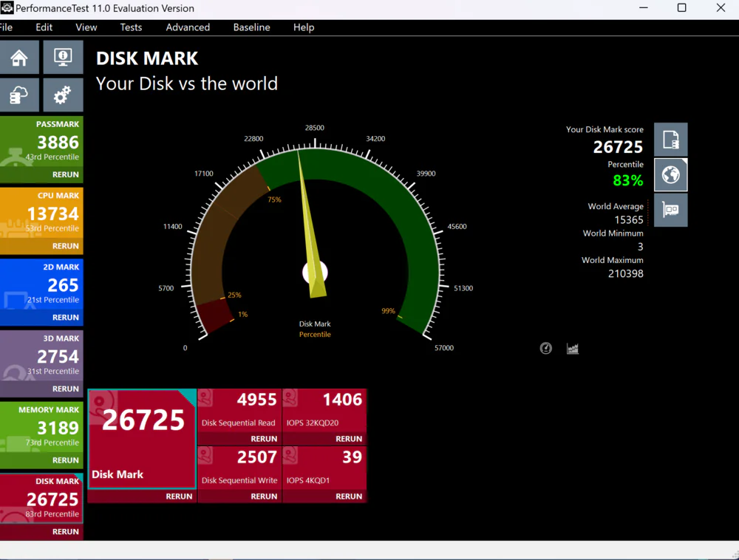739x560 pixels.
Task: Select the Disk Sequential Read 4955 tile
Action: pos(239,410)
